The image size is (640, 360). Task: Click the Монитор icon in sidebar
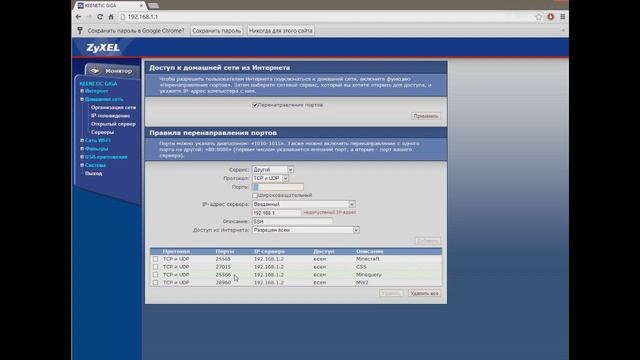click(95, 71)
